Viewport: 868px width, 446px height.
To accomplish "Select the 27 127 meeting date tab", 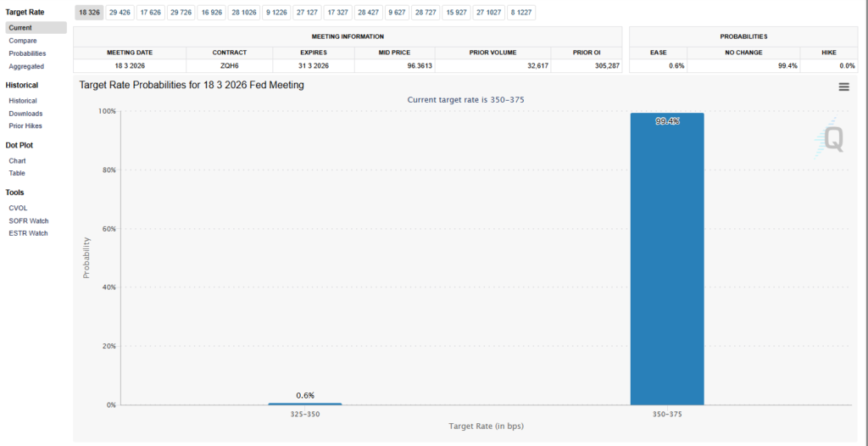I will click(307, 13).
